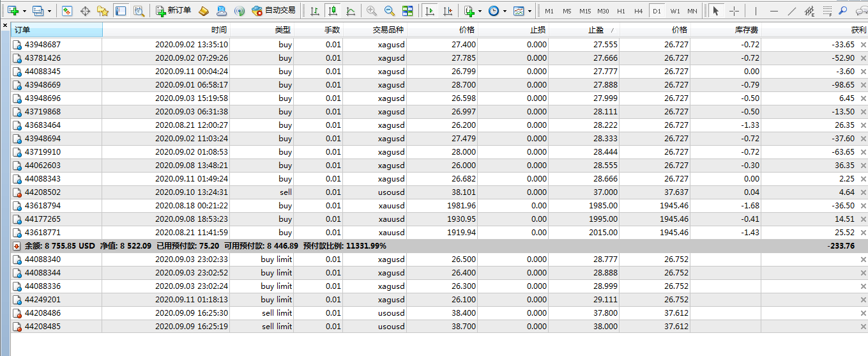Image resolution: width=868 pixels, height=356 pixels.
Task: Select the M15 timeframe
Action: tap(585, 11)
